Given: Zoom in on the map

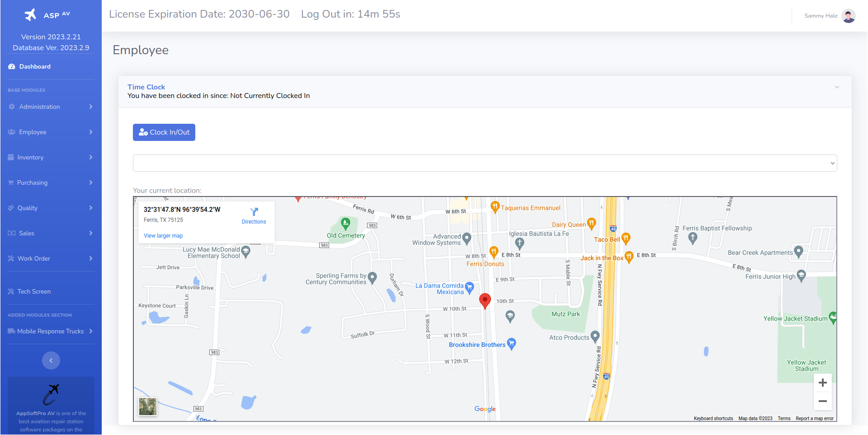Looking at the screenshot, I should 822,383.
